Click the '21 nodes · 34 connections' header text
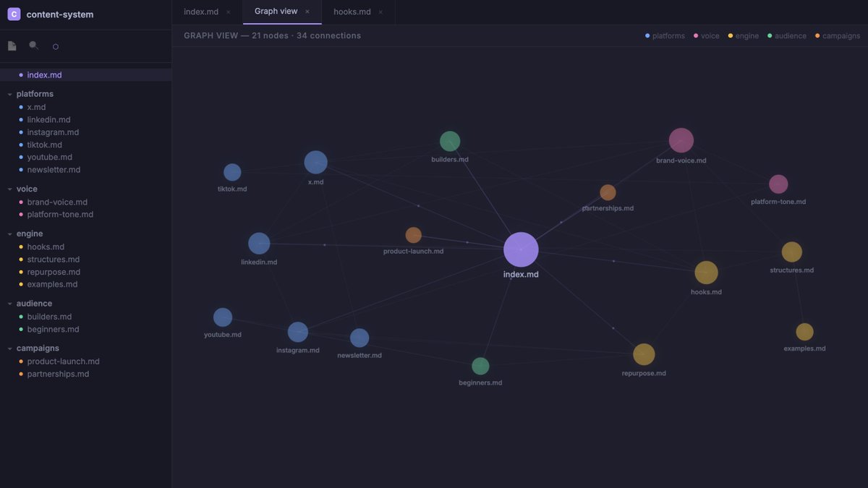 pyautogui.click(x=307, y=35)
